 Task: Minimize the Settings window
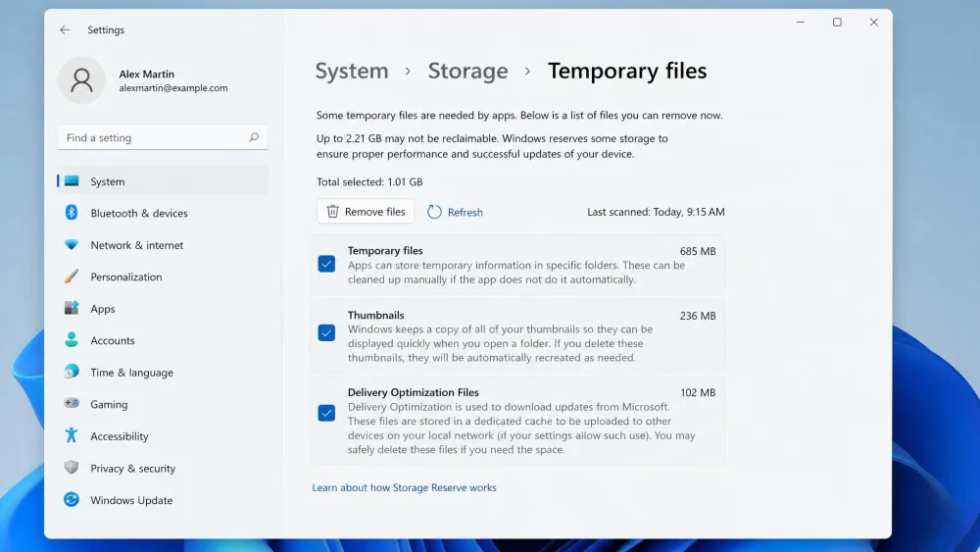800,23
